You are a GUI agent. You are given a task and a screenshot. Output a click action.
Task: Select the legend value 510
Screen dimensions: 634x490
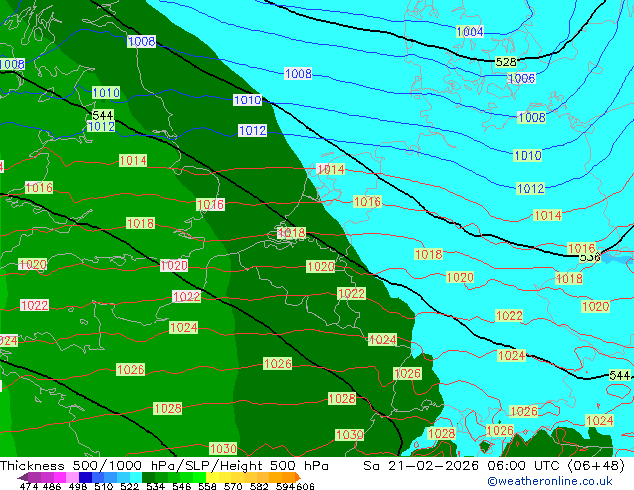[x=104, y=486]
